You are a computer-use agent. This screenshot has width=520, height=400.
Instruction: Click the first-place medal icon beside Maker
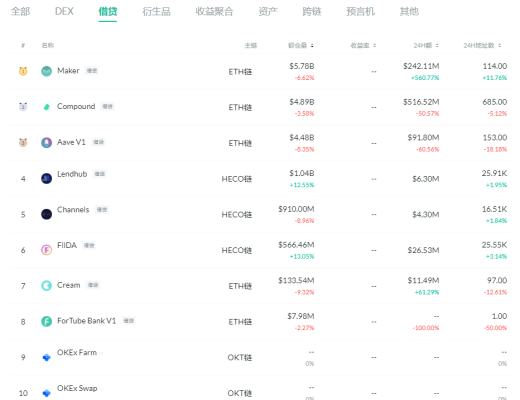coord(23,71)
